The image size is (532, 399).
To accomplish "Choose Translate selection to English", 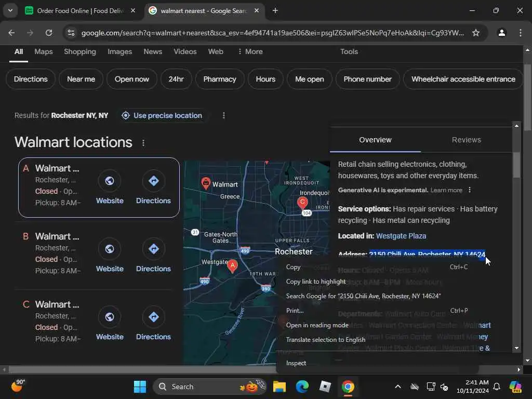I will point(377,340).
